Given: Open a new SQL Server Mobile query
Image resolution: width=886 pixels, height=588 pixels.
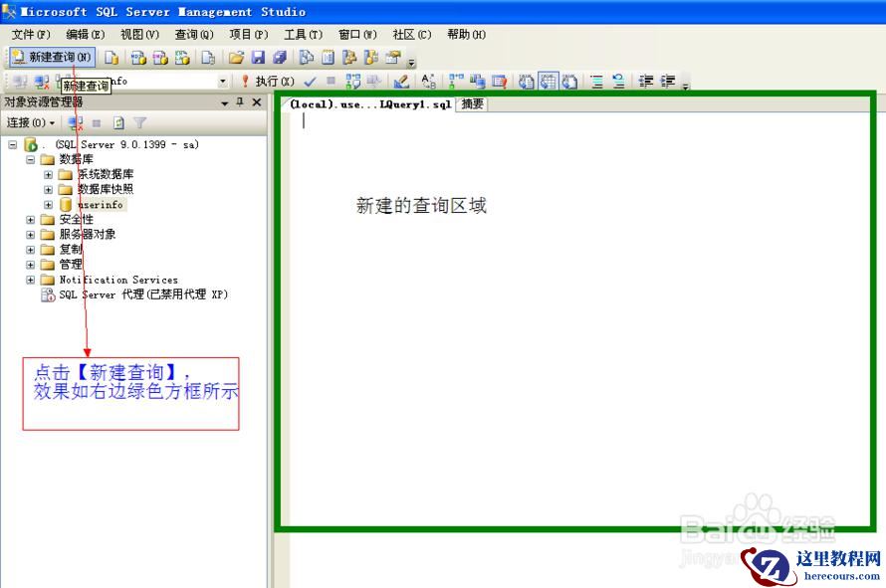Looking at the screenshot, I should coord(208,57).
